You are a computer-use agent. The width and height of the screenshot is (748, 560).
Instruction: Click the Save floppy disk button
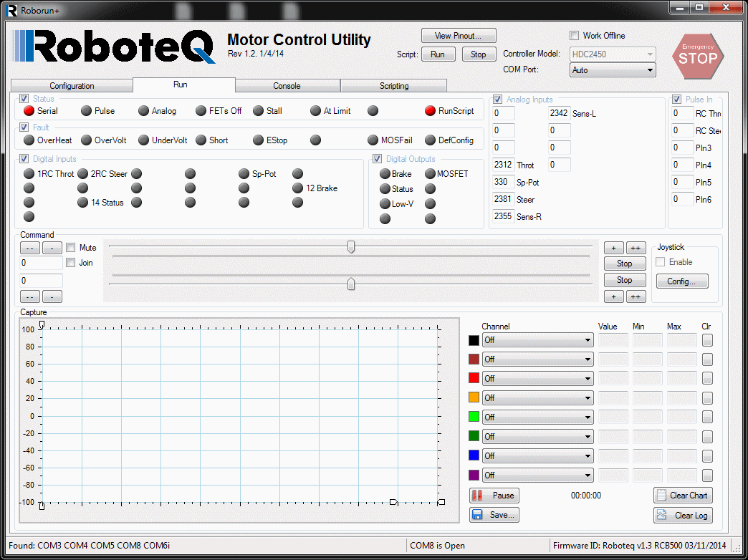[494, 515]
